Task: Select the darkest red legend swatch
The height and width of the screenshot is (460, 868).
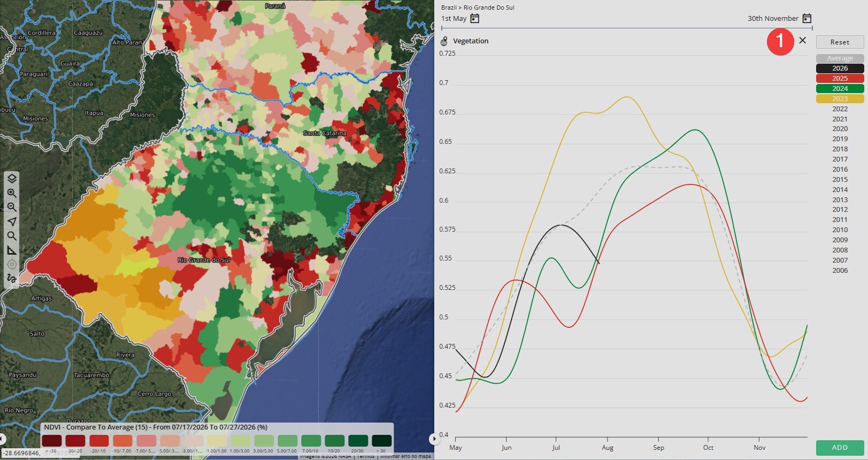Action: click(52, 441)
